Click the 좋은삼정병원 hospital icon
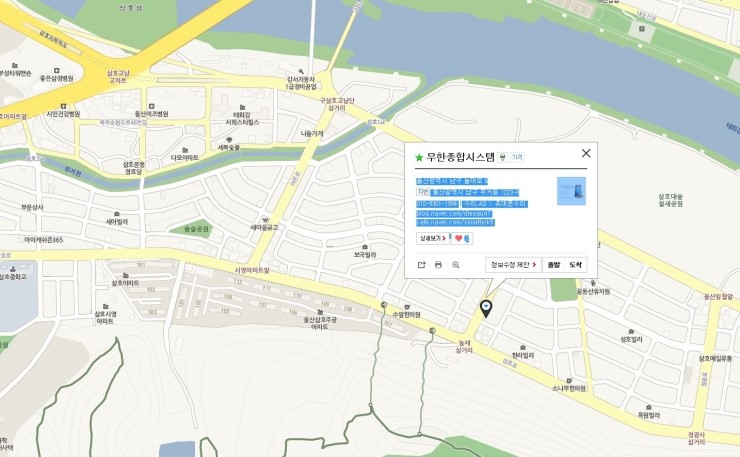740x457 pixels. pyautogui.click(x=57, y=71)
